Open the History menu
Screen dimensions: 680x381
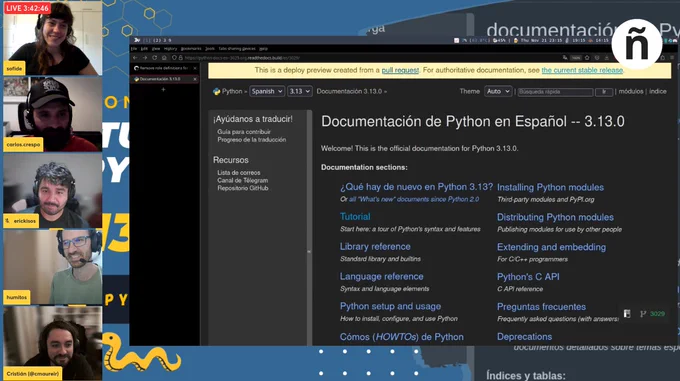coord(170,49)
